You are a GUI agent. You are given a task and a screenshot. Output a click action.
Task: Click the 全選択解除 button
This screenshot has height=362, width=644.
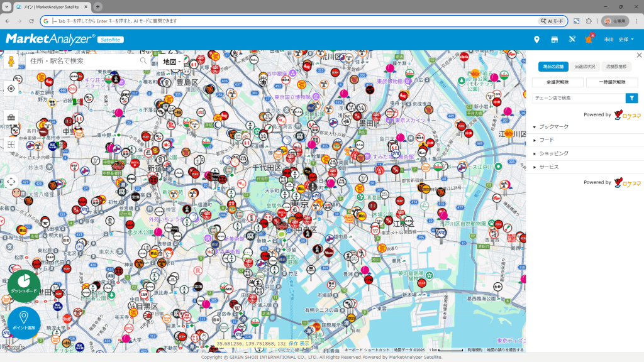click(557, 82)
